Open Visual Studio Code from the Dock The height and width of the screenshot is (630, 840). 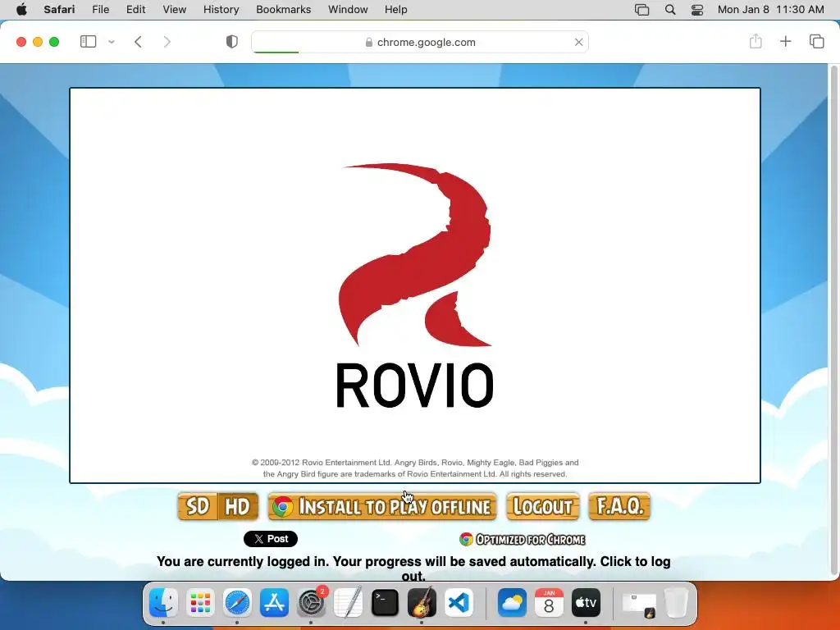(x=459, y=603)
